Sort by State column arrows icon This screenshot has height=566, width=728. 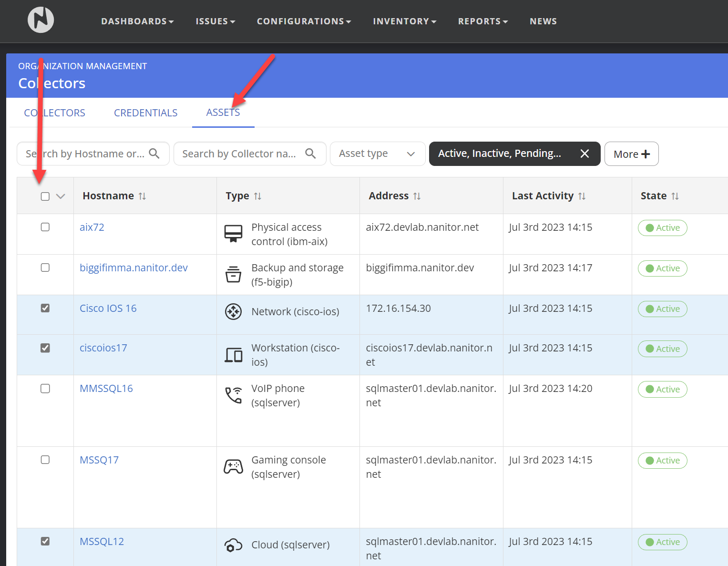[675, 196]
